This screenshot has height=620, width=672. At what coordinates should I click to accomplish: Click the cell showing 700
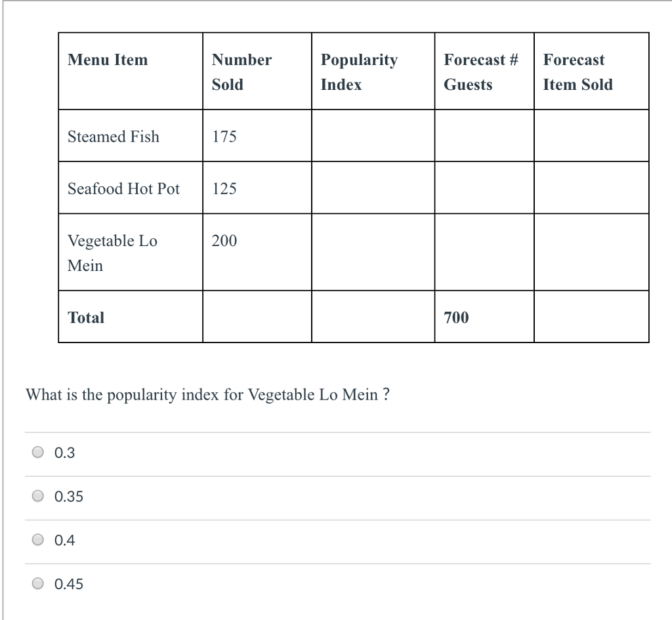pos(456,318)
